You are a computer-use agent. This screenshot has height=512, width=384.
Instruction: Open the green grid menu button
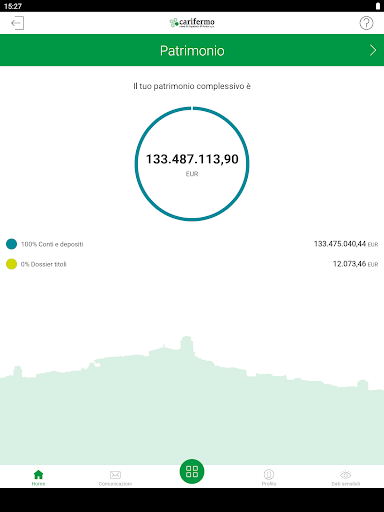tap(192, 471)
